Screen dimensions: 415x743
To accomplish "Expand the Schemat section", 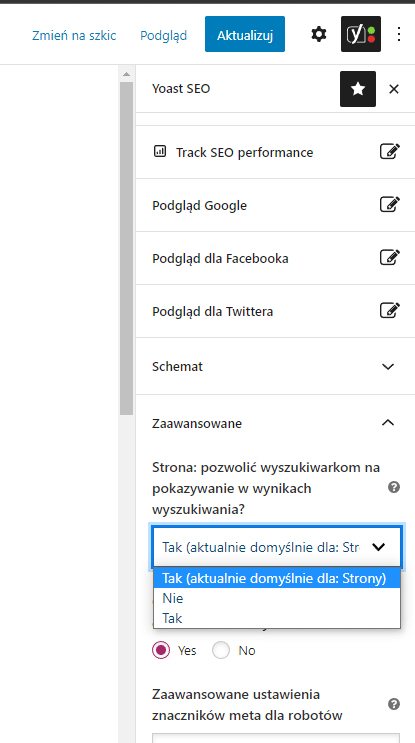I will point(275,366).
